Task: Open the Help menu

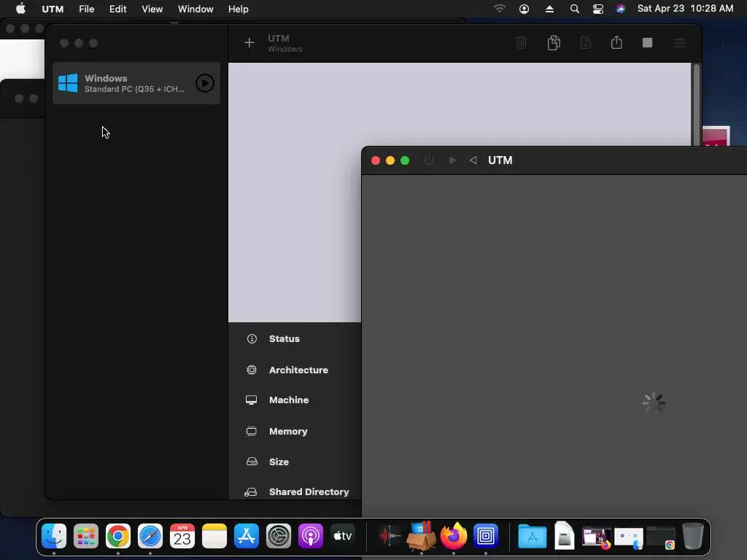Action: 239,9
